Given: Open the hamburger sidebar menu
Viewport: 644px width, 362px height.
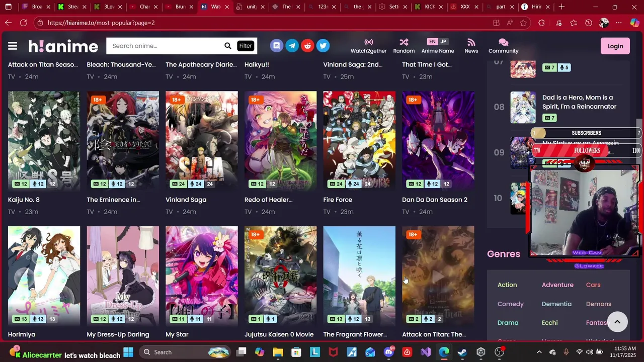Looking at the screenshot, I should pyautogui.click(x=13, y=46).
